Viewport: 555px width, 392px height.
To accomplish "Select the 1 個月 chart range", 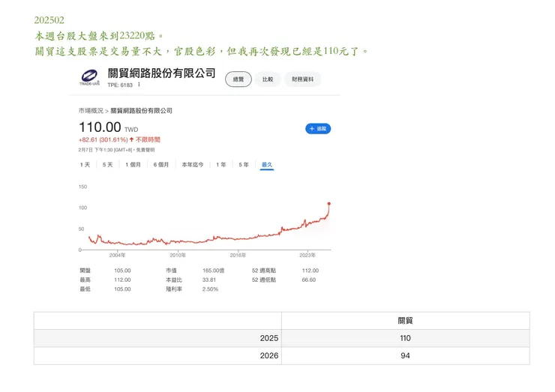I will (x=133, y=164).
